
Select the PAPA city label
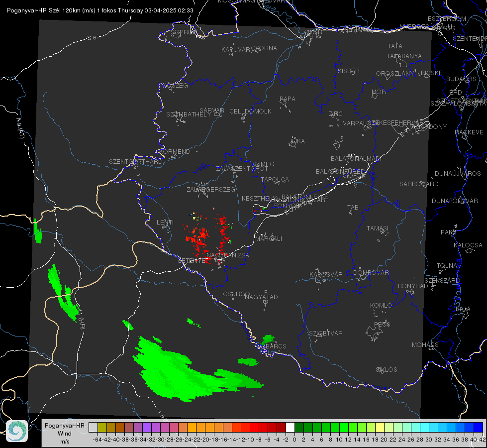pyautogui.click(x=288, y=99)
